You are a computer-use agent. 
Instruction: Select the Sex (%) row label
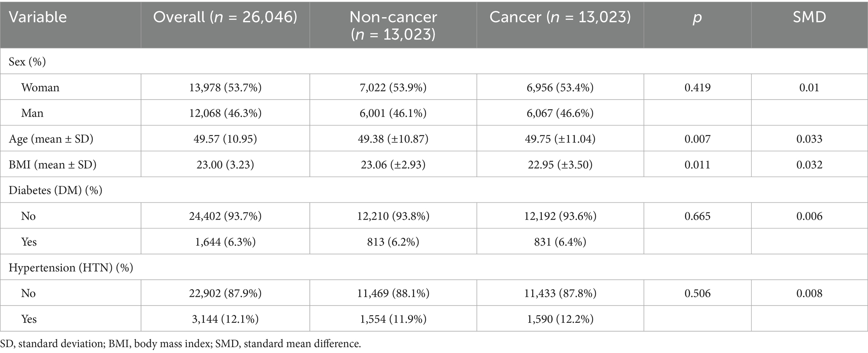tap(27, 62)
